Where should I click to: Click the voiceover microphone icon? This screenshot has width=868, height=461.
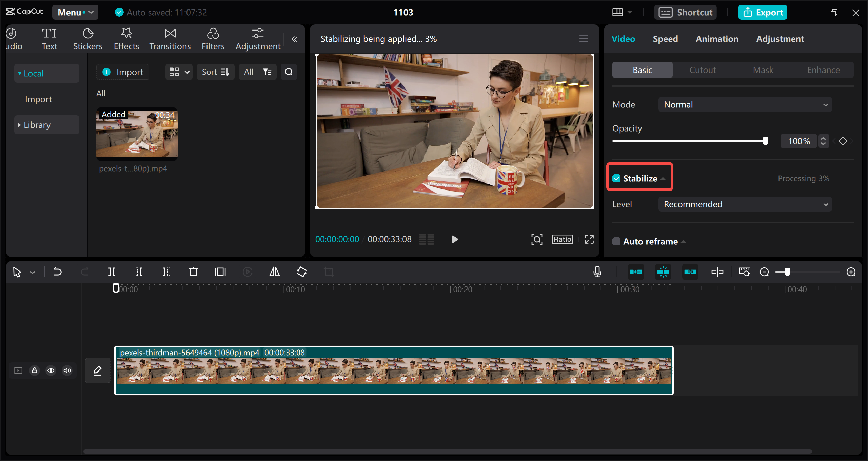[597, 272]
